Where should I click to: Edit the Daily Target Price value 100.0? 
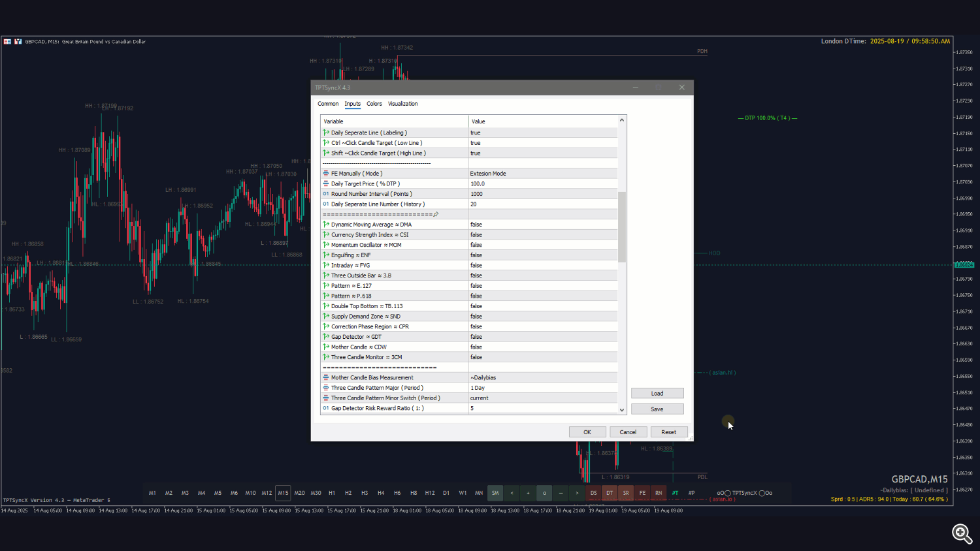(x=543, y=183)
